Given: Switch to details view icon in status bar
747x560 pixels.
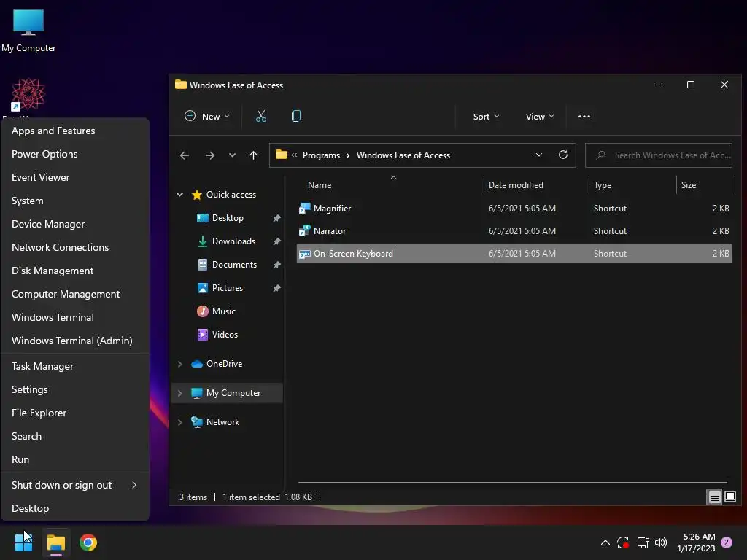Looking at the screenshot, I should pyautogui.click(x=714, y=497).
